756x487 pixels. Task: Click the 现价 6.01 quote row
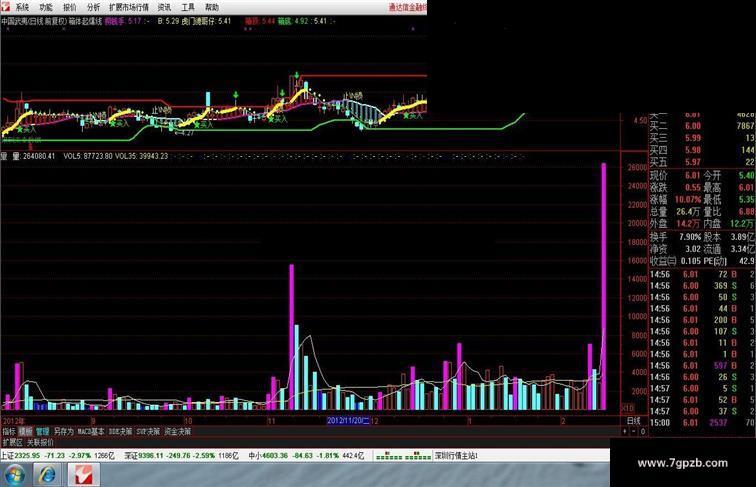coord(675,176)
